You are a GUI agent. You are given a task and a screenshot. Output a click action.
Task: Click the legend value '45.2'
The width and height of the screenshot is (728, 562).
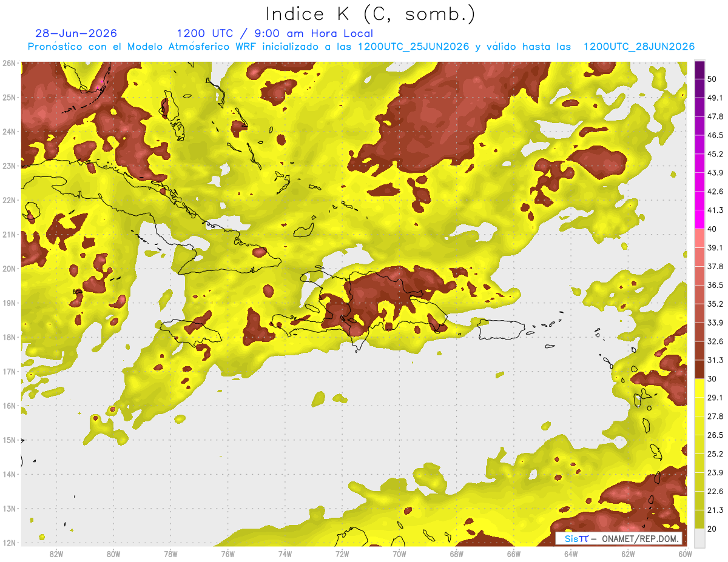pos(715,154)
